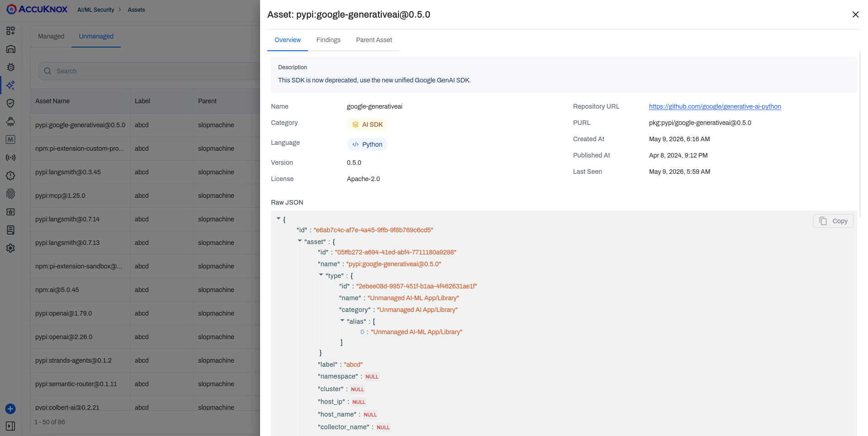Click the search magnifier icon
The width and height of the screenshot is (868, 436).
coord(47,71)
